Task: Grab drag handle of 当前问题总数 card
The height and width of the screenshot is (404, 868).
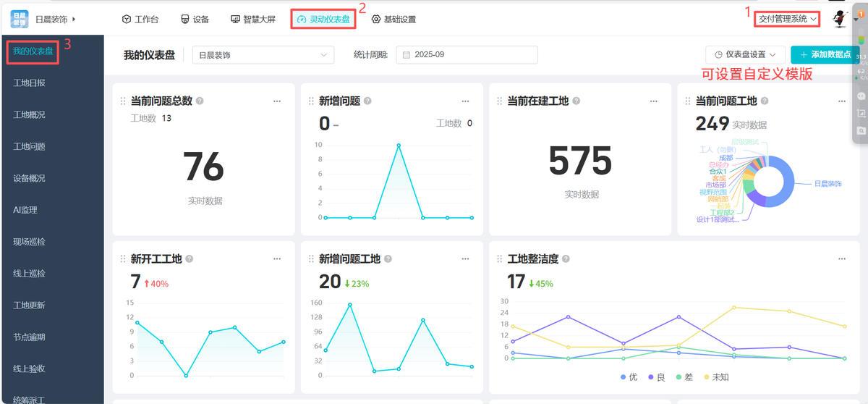Action: coord(123,101)
